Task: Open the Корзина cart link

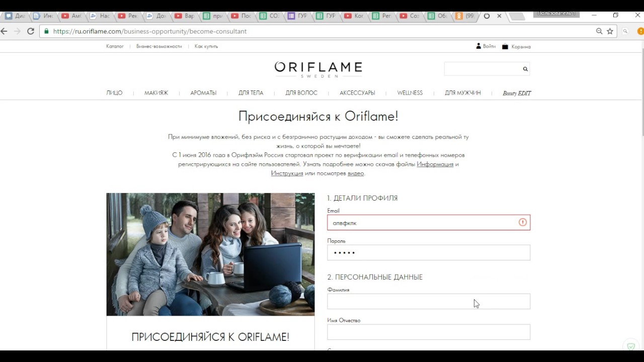Action: pyautogui.click(x=521, y=47)
